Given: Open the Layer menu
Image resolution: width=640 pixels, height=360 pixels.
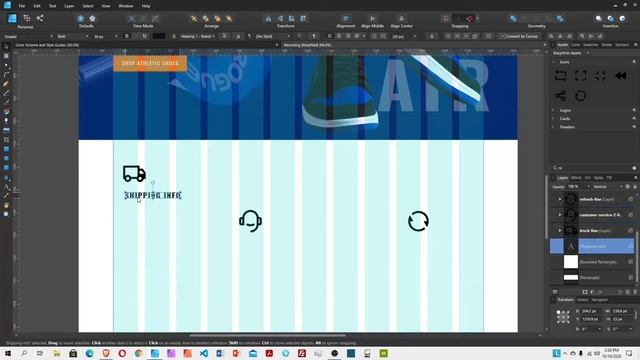Looking at the screenshot, I should point(69,6).
